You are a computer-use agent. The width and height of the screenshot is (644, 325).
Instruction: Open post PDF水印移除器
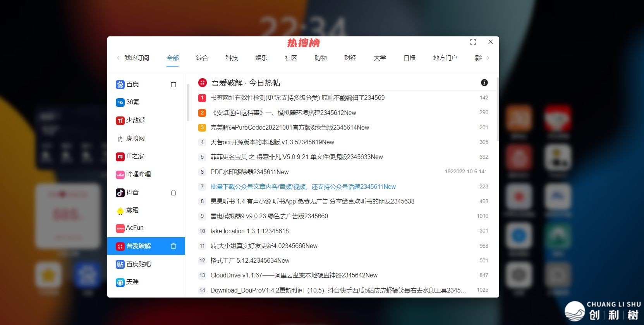249,172
